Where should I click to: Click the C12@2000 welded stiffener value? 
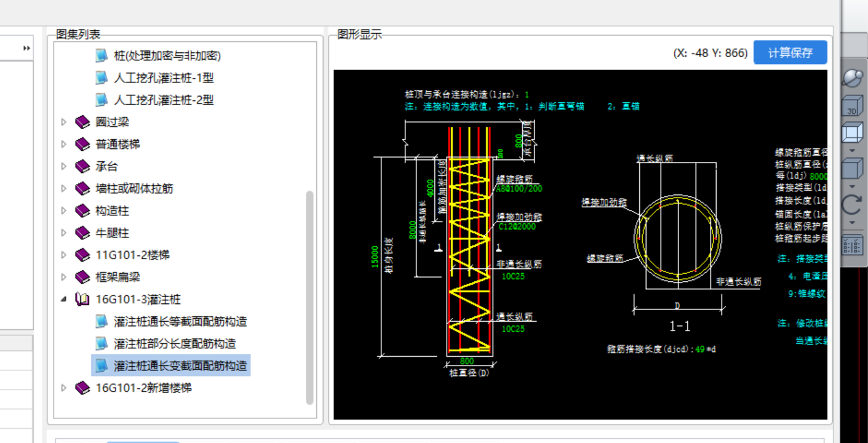[516, 226]
